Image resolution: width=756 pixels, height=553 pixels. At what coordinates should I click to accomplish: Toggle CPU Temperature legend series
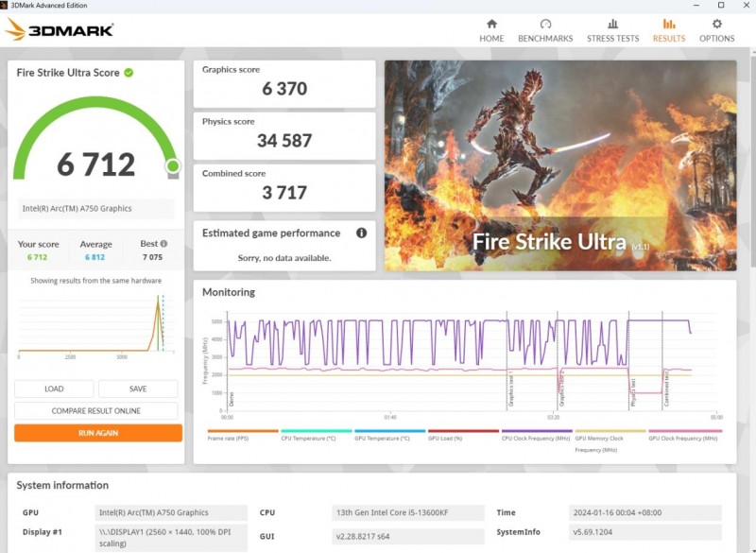[316, 435]
